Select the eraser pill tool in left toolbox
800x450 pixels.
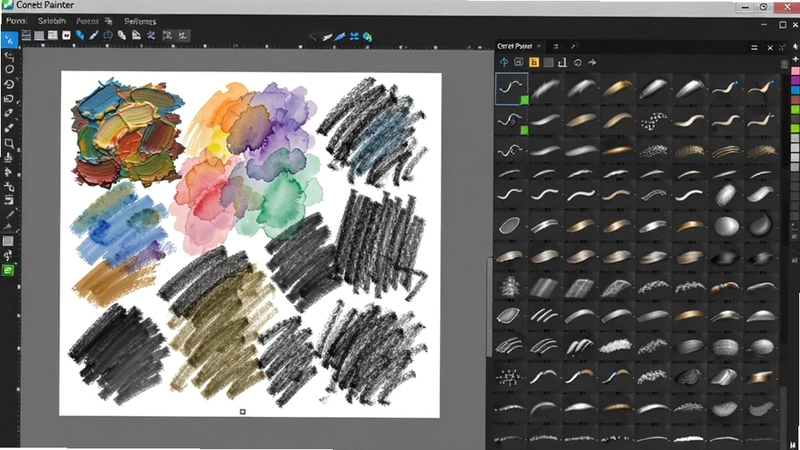(9, 113)
